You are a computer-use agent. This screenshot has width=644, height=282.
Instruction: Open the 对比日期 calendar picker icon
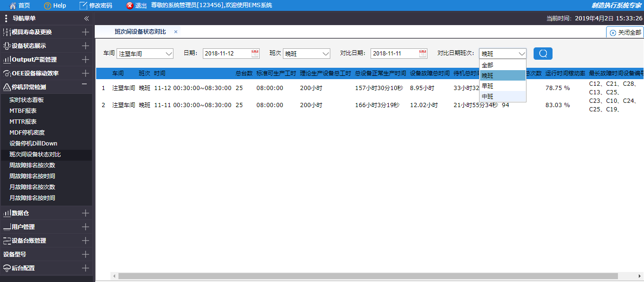point(423,54)
